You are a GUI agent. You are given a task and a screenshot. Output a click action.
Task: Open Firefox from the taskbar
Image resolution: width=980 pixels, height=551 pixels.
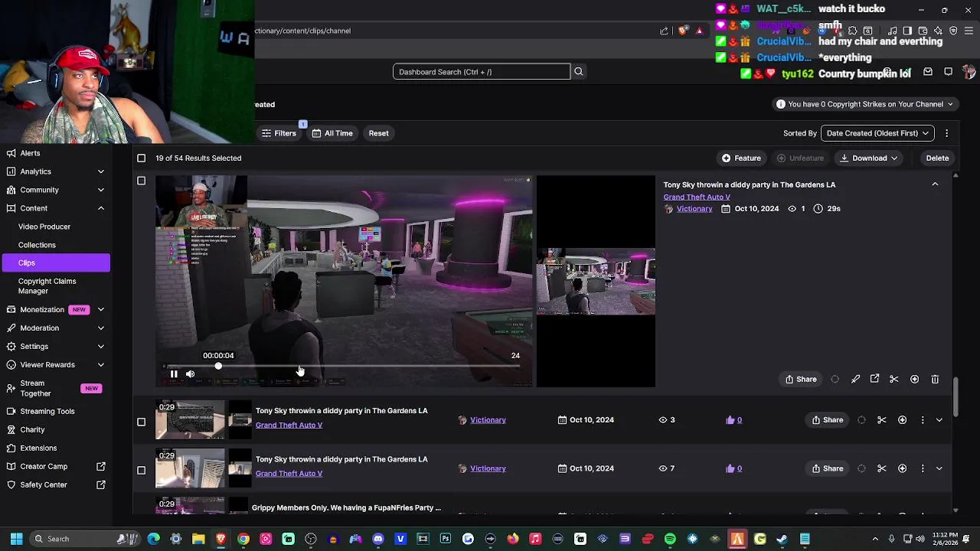[513, 539]
